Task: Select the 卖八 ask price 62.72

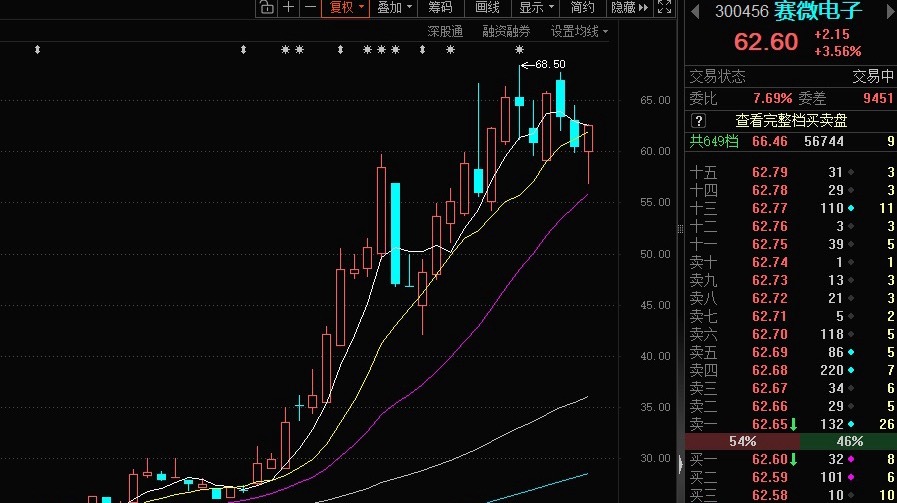Action: (769, 298)
